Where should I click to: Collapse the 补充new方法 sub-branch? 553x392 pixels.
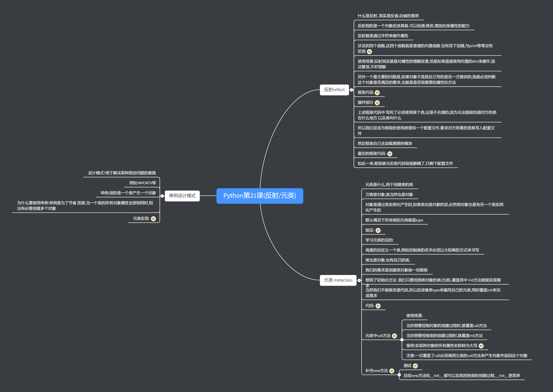(399, 375)
